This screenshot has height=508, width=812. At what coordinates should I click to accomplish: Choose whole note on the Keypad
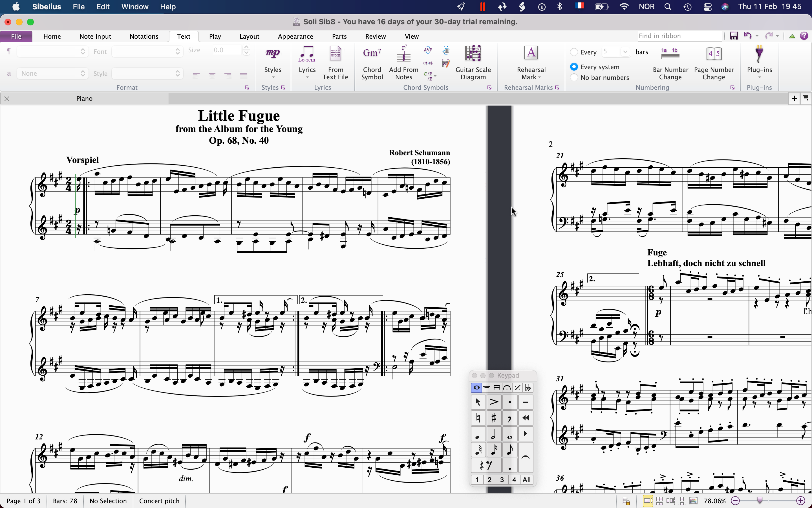coord(509,433)
